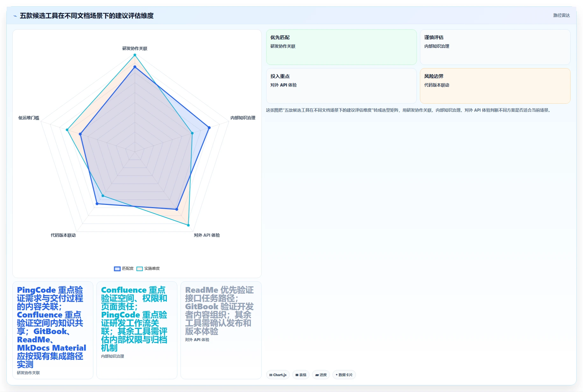Click 研发协作关联 caption under PingCode card
The image size is (583, 392).
pos(28,373)
